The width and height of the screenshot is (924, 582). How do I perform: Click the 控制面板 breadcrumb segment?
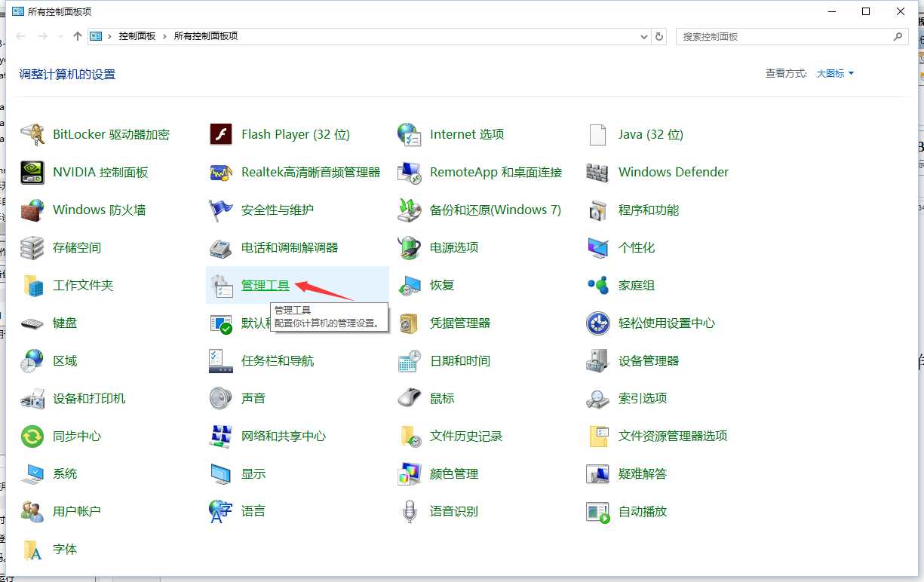pyautogui.click(x=137, y=36)
